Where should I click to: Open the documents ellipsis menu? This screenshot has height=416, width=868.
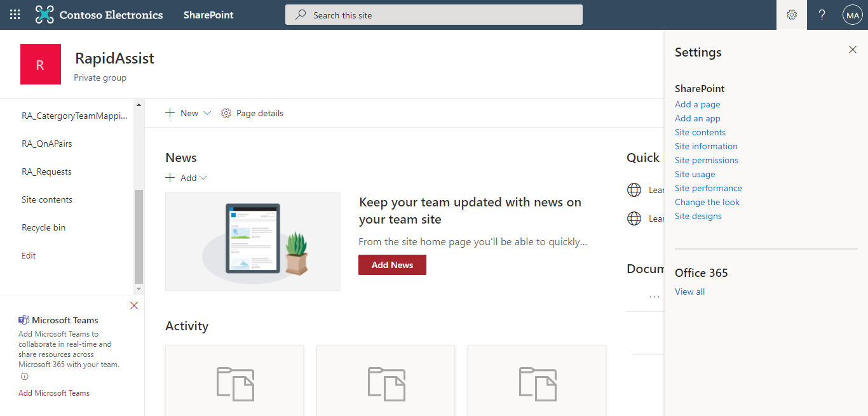654,296
